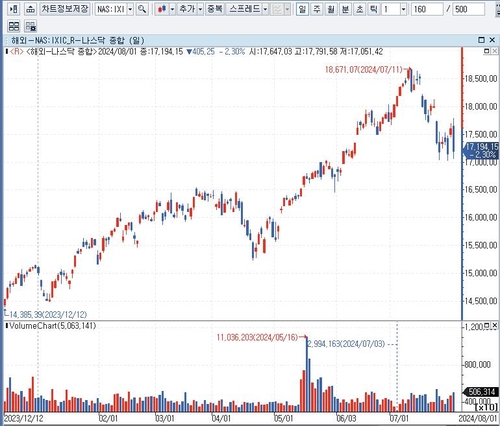The height and width of the screenshot is (426, 500).
Task: Open the chart type dropdown arrow
Action: 172,9
